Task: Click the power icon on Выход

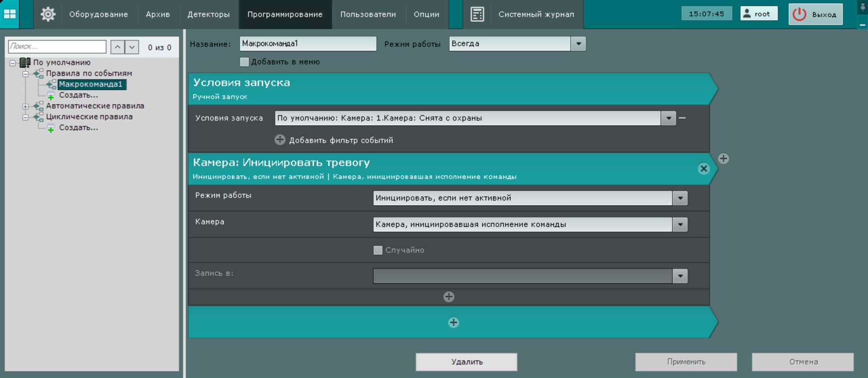Action: [799, 14]
